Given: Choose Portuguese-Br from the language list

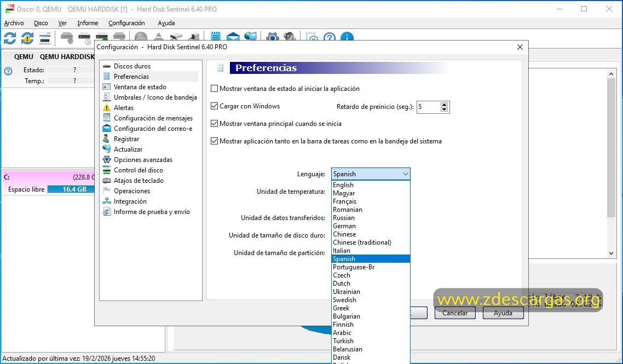Looking at the screenshot, I should (371, 267).
